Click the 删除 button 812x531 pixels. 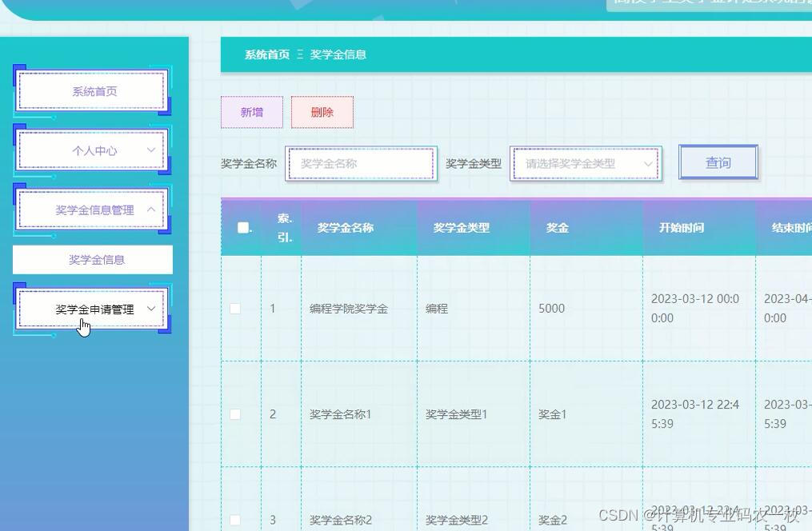point(322,112)
